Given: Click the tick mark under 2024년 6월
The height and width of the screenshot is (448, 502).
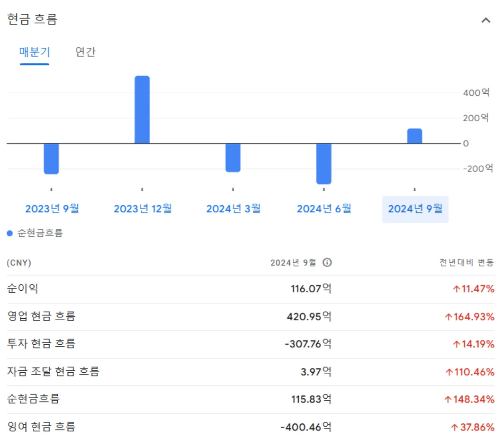Looking at the screenshot, I should [323, 189].
